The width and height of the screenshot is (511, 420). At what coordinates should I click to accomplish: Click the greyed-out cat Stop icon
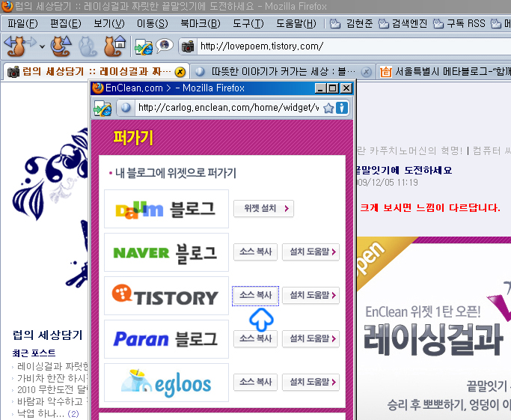88,46
